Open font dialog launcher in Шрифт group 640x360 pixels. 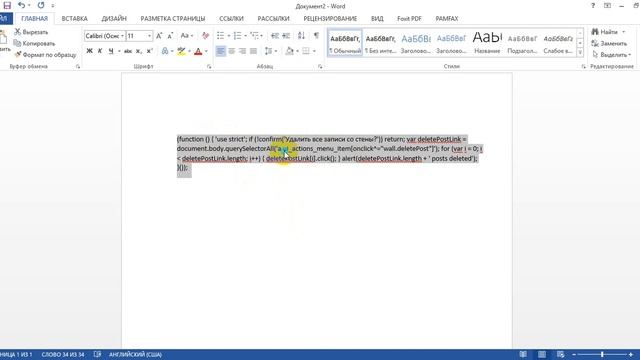[x=209, y=67]
